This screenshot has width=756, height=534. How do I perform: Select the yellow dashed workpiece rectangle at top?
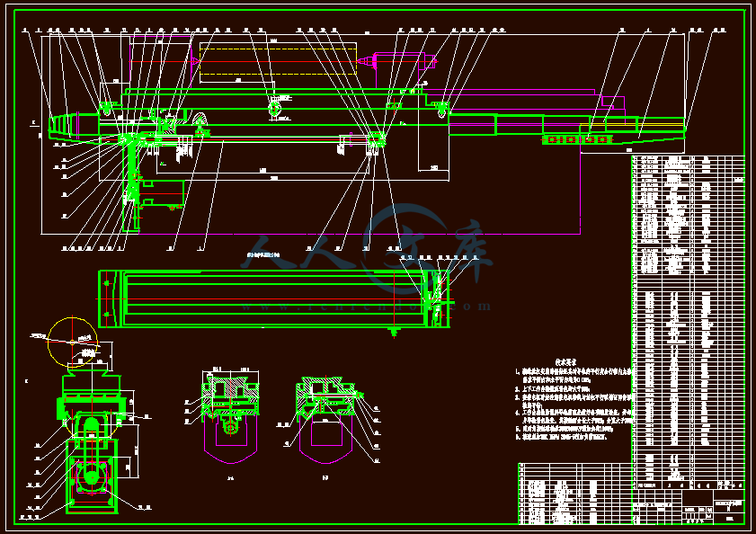278,61
